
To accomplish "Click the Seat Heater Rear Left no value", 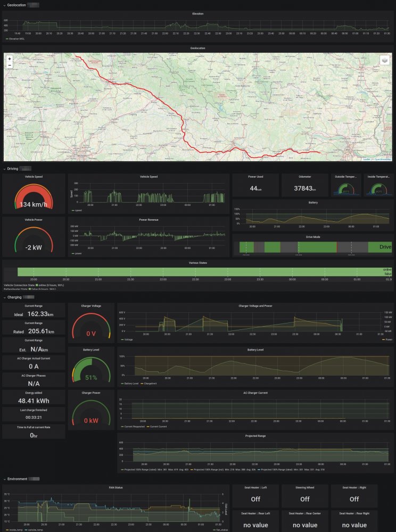I will (255, 525).
